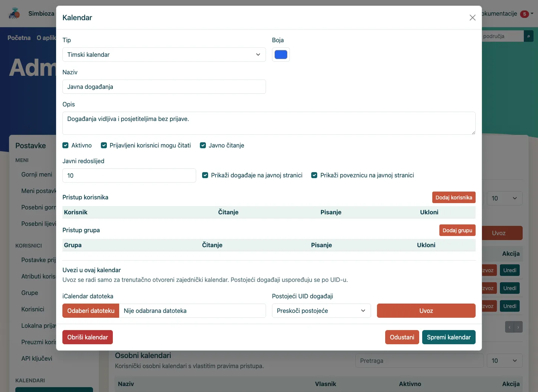Select Gornji meni in sidebar

pyautogui.click(x=37, y=174)
